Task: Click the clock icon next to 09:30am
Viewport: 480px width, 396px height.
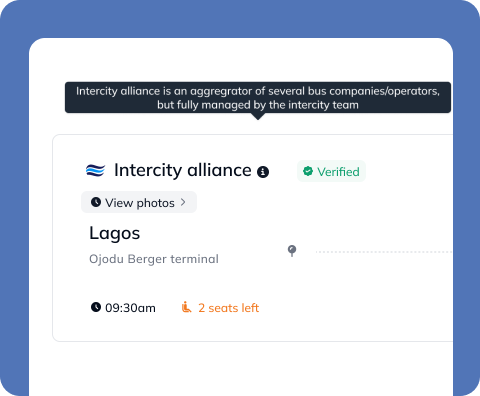Action: pyautogui.click(x=96, y=307)
